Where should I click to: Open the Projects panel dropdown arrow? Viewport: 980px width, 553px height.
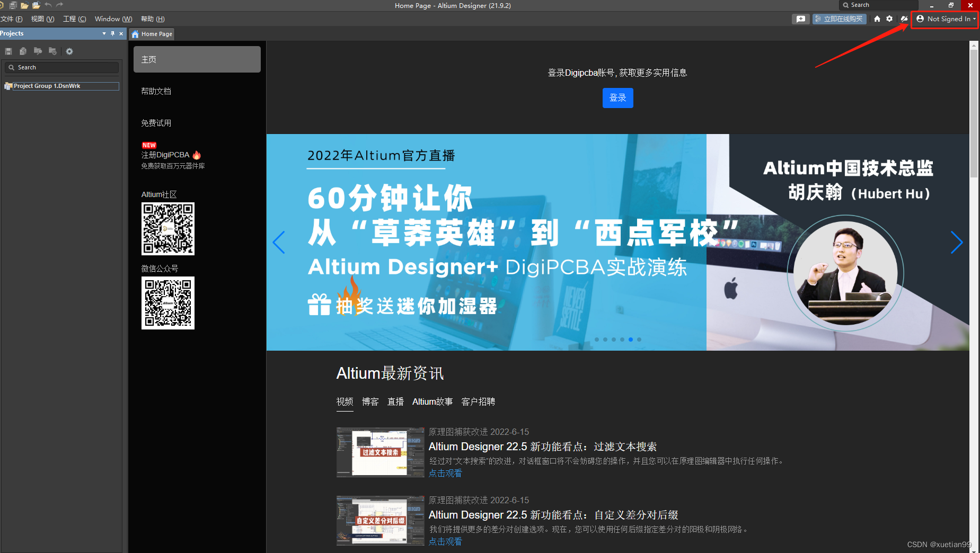tap(104, 33)
